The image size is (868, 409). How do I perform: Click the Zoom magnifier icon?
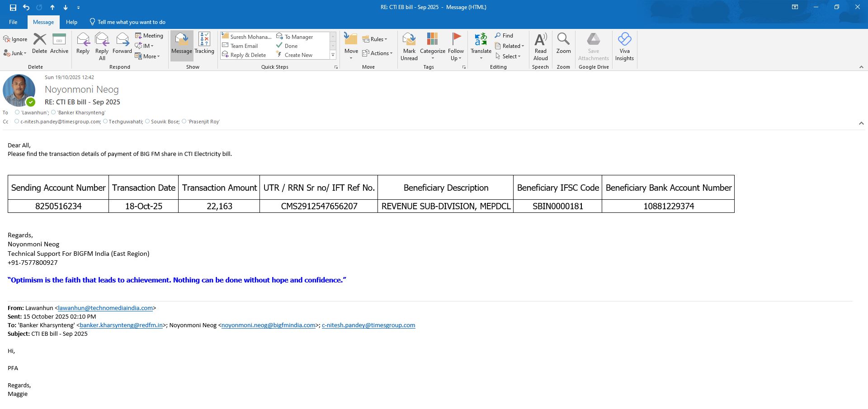click(563, 40)
